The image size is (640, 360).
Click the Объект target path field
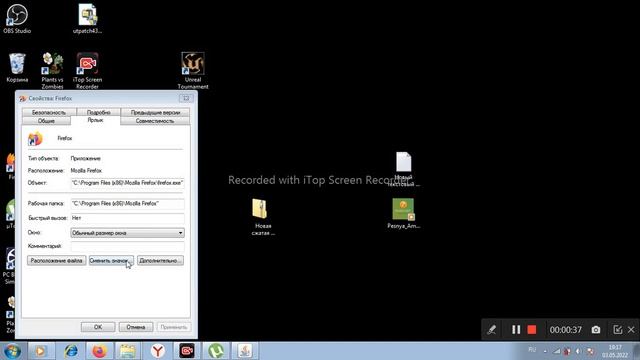click(x=127, y=183)
